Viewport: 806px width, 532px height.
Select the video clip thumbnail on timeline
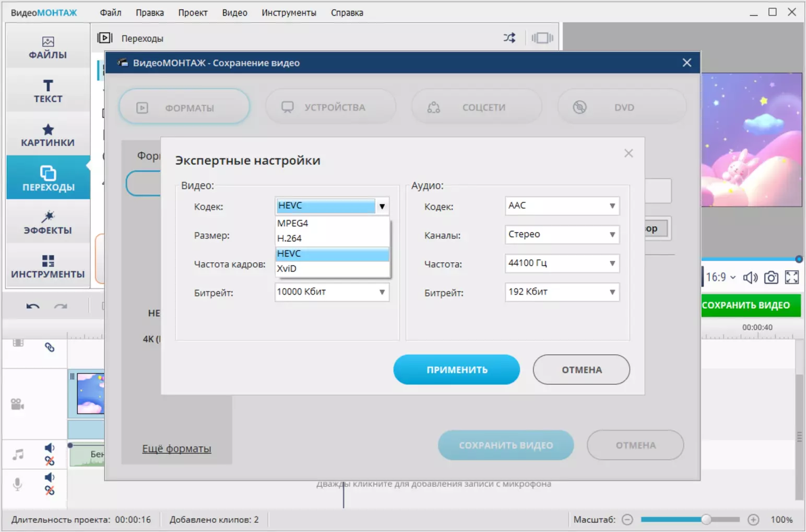(x=90, y=394)
